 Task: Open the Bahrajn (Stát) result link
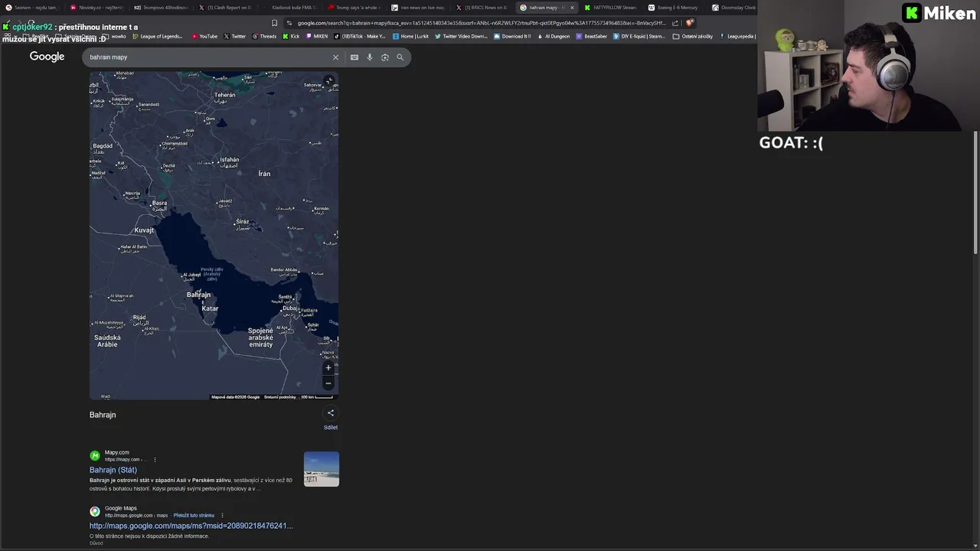(x=113, y=470)
